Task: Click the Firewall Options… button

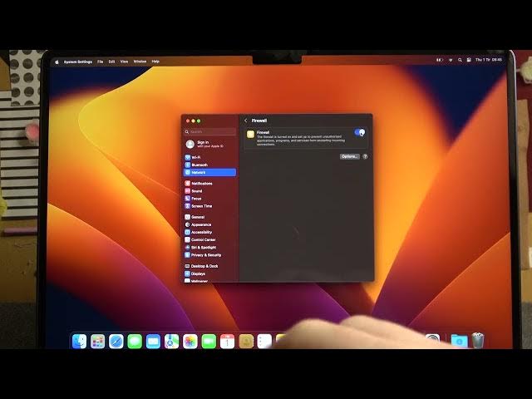Action: (349, 156)
